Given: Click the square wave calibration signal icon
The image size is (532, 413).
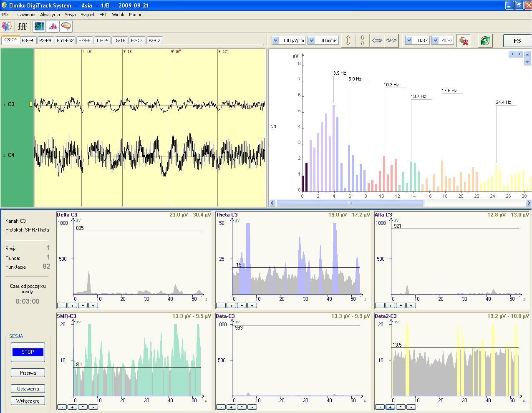Looking at the screenshot, I should 23,26.
